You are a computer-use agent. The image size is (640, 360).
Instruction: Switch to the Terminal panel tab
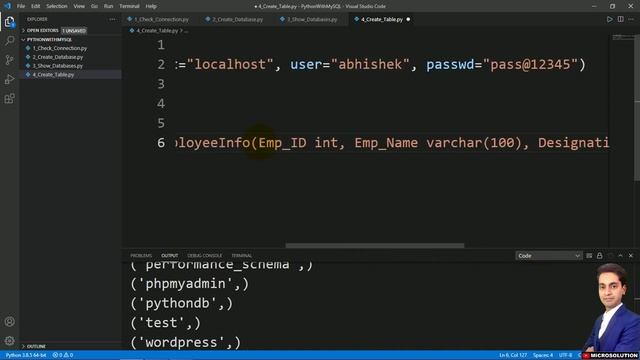(242, 256)
